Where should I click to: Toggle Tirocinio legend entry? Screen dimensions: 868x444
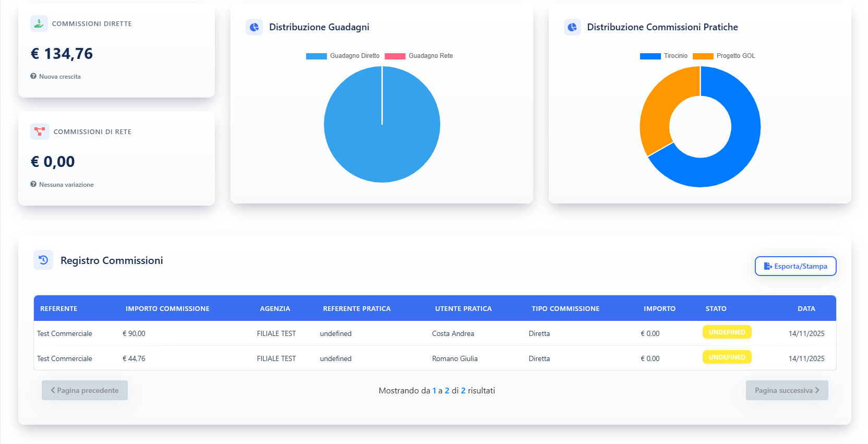[664, 56]
